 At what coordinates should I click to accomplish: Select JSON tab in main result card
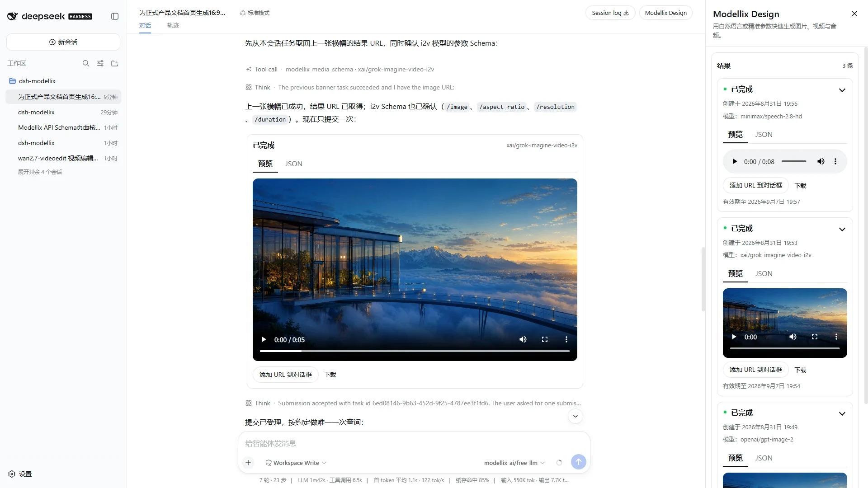tap(294, 164)
